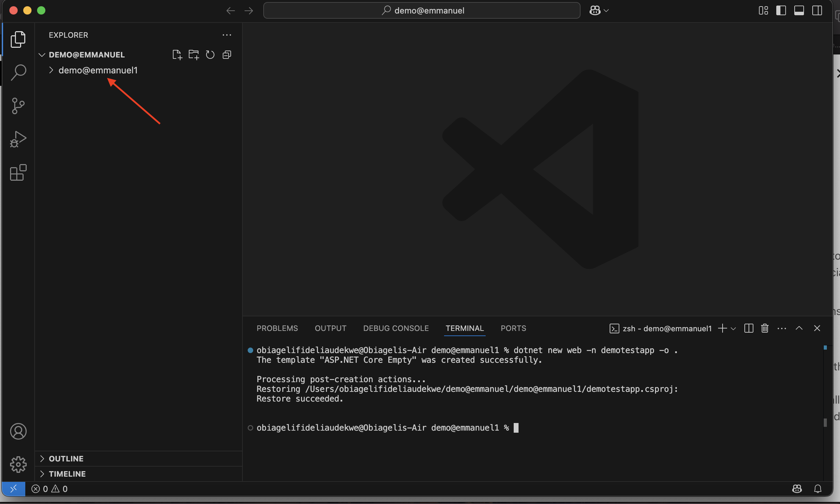Screen dimensions: 840x504
Task: Switch to the DEBUG CONSOLE tab
Action: click(x=396, y=328)
